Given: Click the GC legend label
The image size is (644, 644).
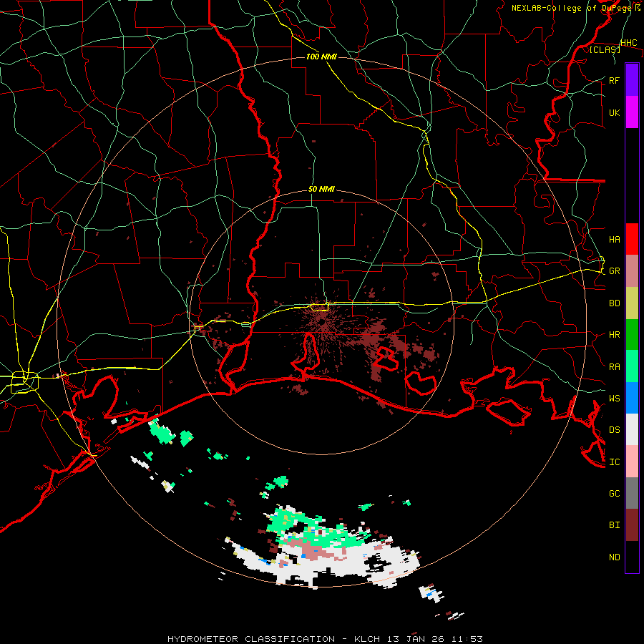Looking at the screenshot, I should pyautogui.click(x=614, y=494).
